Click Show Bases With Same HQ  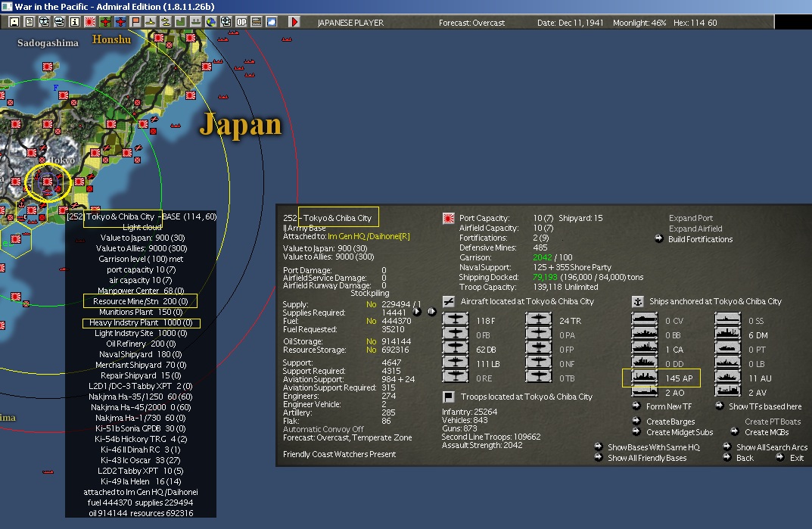654,447
